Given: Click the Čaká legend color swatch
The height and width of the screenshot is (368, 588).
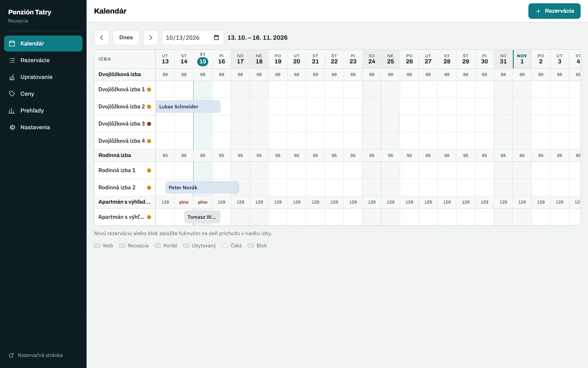Looking at the screenshot, I should tap(225, 246).
